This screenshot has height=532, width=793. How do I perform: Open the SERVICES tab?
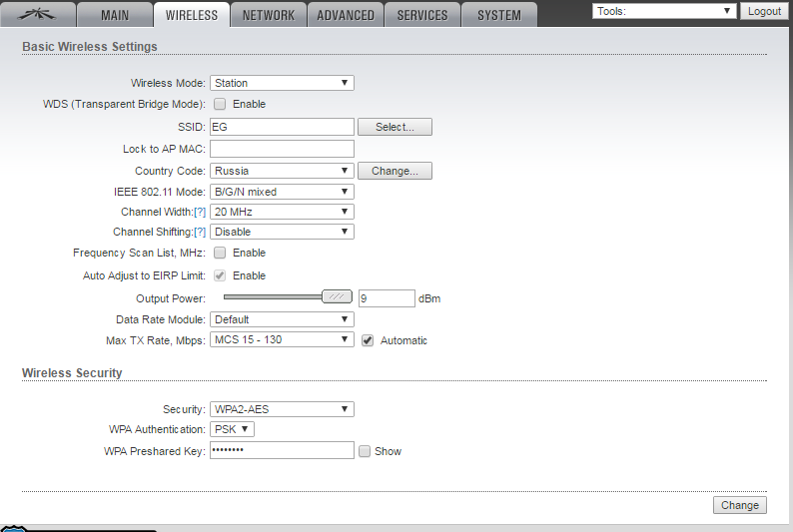click(422, 14)
